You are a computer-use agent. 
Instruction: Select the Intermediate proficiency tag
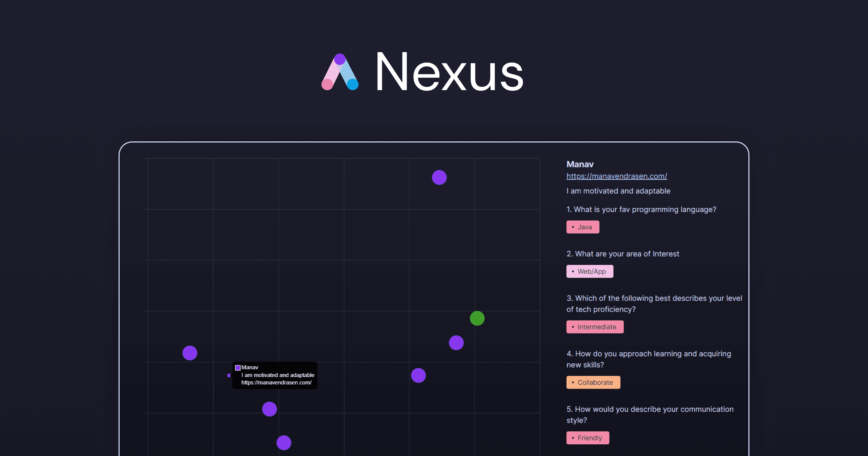point(595,327)
